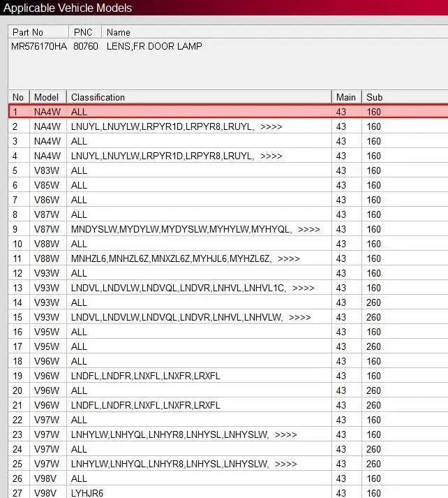This screenshot has width=448, height=498.
Task: Select row 26 V98V ALL
Action: point(228,478)
